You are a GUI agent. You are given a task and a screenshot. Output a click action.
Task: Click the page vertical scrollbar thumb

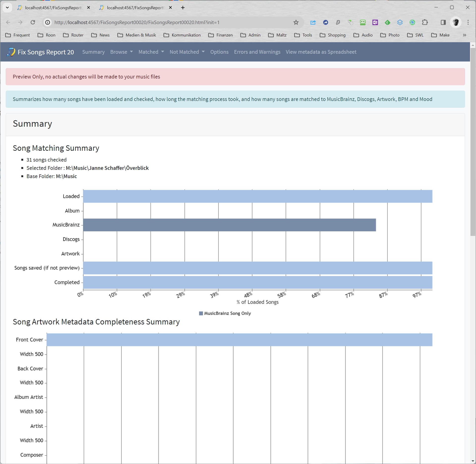pyautogui.click(x=473, y=141)
